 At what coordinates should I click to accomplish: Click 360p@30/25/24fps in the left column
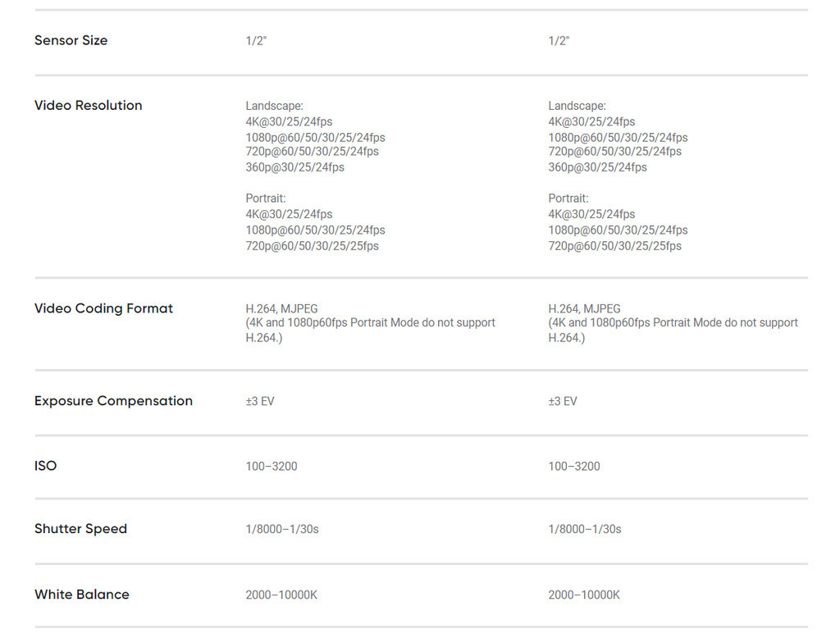pyautogui.click(x=294, y=167)
